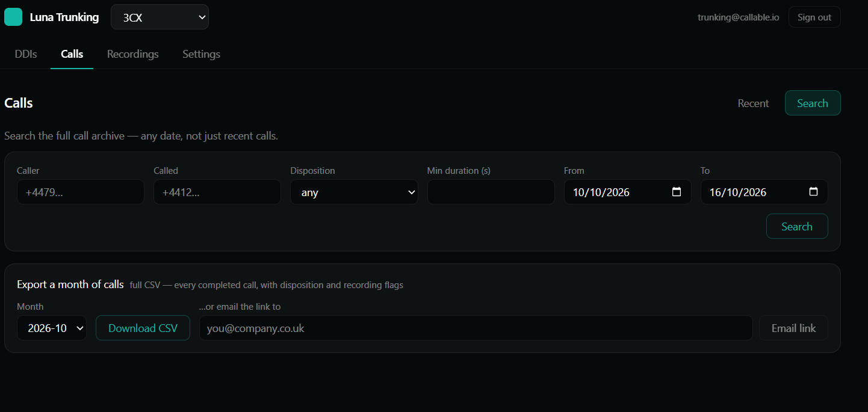
Task: Switch to Recent calls view
Action: pos(753,103)
